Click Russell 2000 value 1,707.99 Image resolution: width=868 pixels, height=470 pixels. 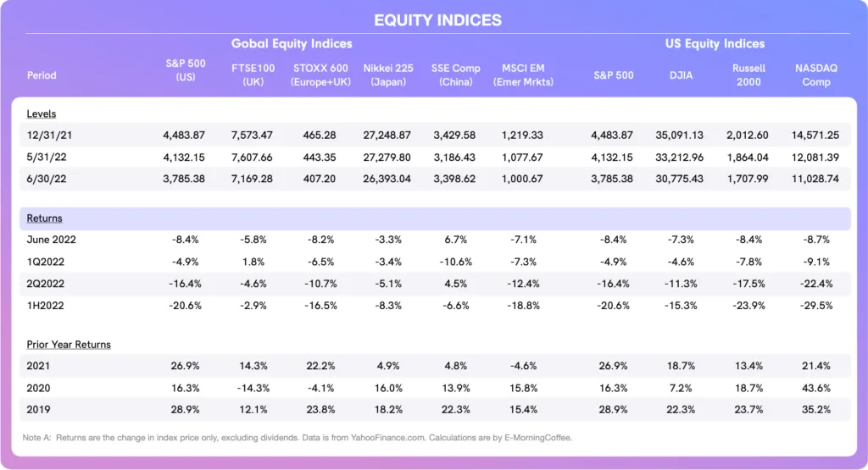pyautogui.click(x=748, y=179)
